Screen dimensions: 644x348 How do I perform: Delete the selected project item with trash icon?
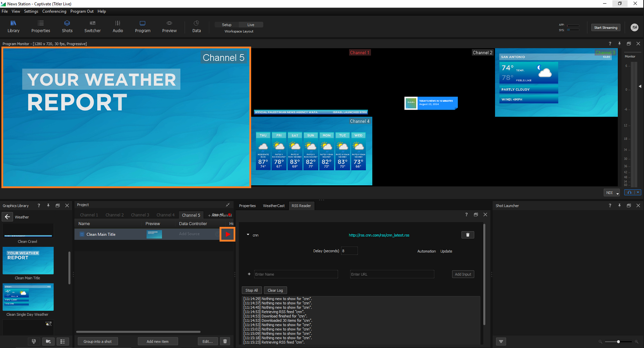[225, 341]
